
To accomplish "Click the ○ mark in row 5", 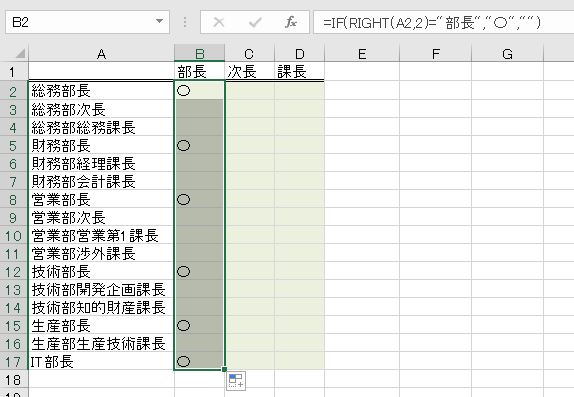I will (x=183, y=145).
